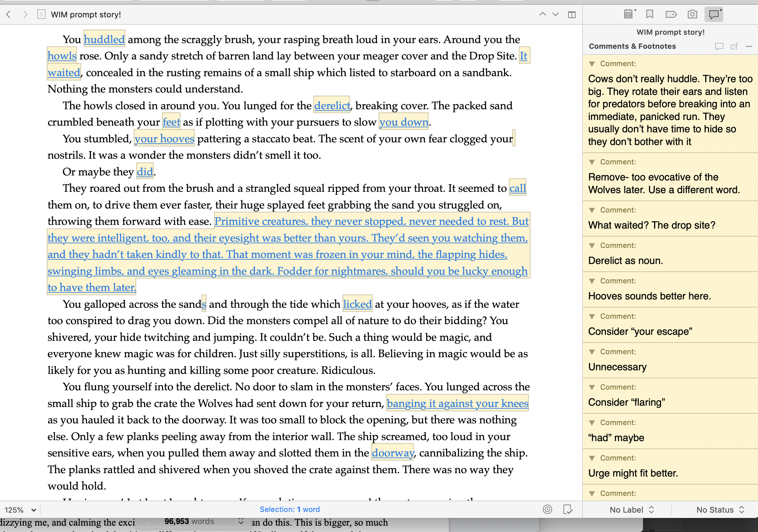Collapse the 'What waited?' comment
The height and width of the screenshot is (532, 758).
tap(592, 210)
